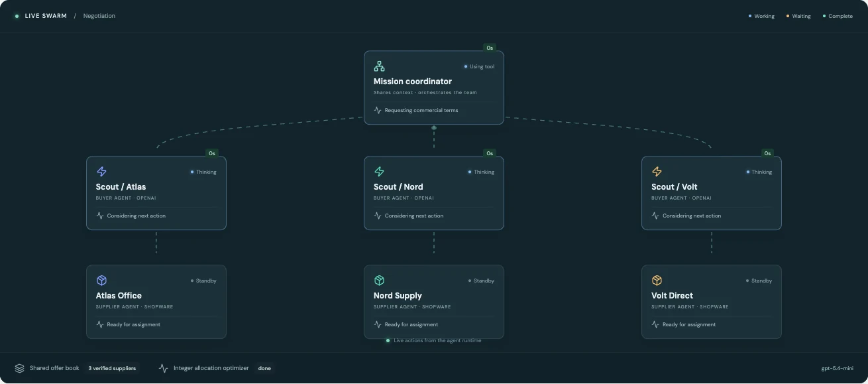The width and height of the screenshot is (868, 384).
Task: Click activity icon beside Requesting commercial terms
Action: click(x=378, y=110)
